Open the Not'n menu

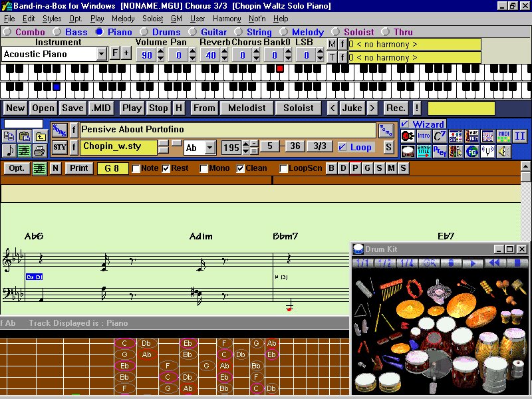(x=257, y=19)
